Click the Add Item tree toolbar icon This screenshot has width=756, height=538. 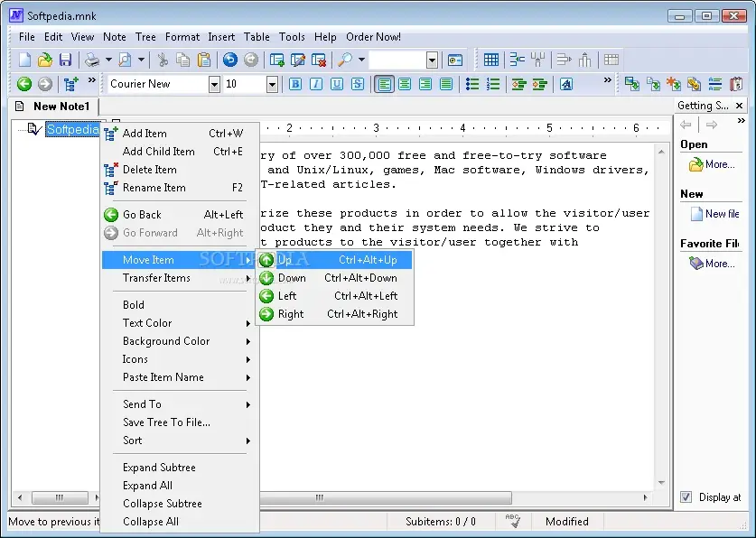pyautogui.click(x=70, y=84)
